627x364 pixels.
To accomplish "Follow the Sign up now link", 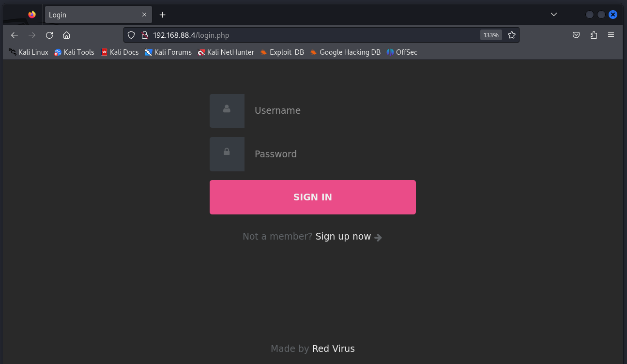I will click(x=343, y=237).
